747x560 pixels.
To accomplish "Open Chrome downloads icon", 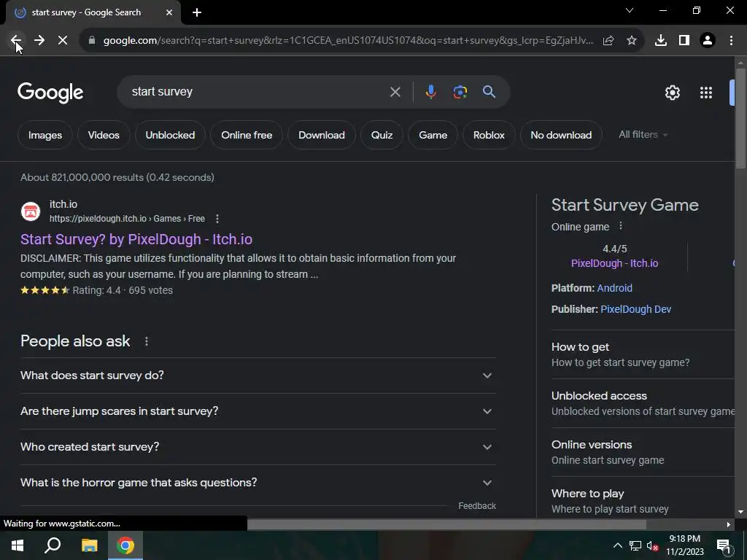I will coord(661,41).
